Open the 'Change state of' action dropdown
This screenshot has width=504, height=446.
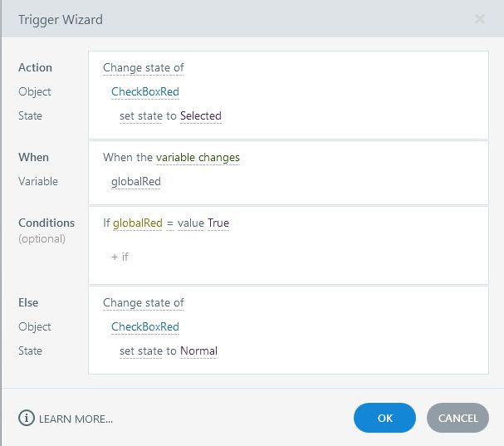[143, 67]
